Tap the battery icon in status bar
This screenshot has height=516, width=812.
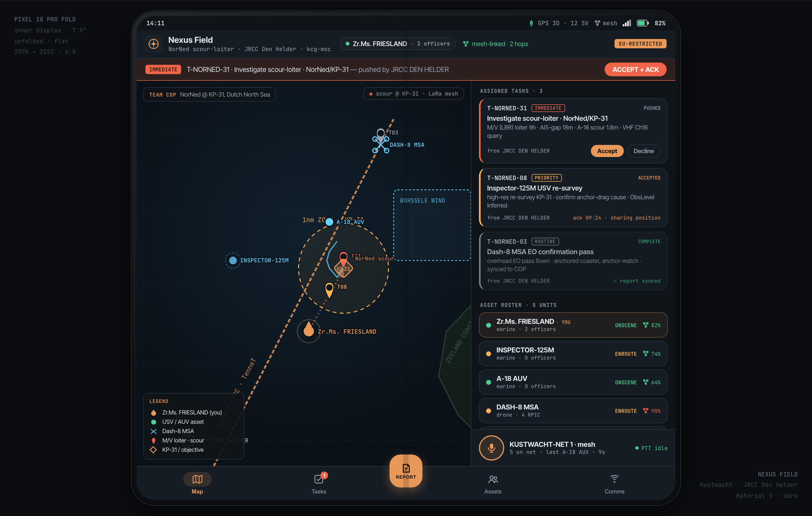click(x=643, y=23)
